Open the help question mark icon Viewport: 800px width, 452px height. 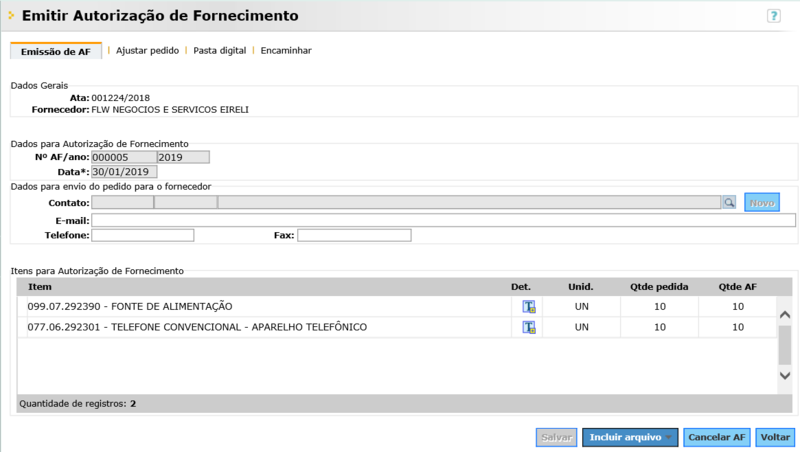point(773,16)
